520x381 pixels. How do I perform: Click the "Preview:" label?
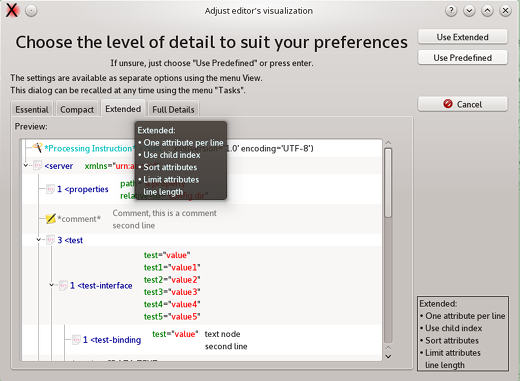(x=31, y=127)
